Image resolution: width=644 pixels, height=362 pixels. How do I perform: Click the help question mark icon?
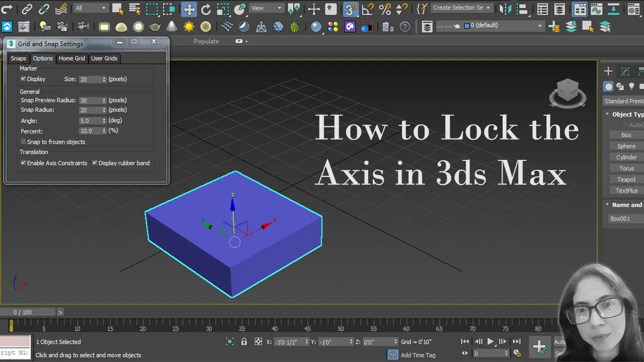pos(405,27)
